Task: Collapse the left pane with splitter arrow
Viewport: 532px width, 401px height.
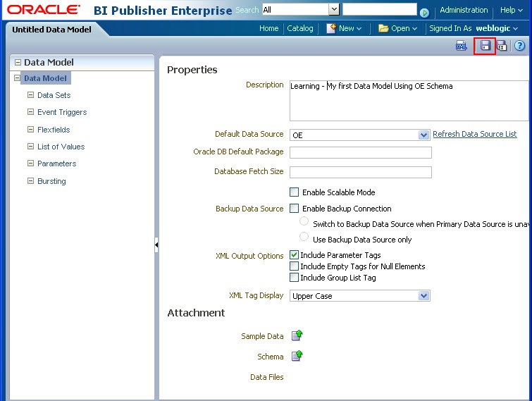Action: [x=156, y=245]
